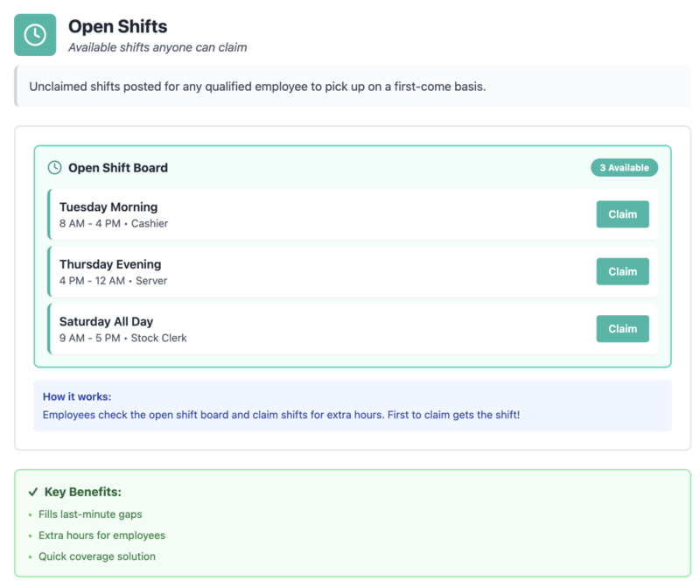Claim the Thursday Evening server shift
Screen dimensions: 700x588
[622, 271]
